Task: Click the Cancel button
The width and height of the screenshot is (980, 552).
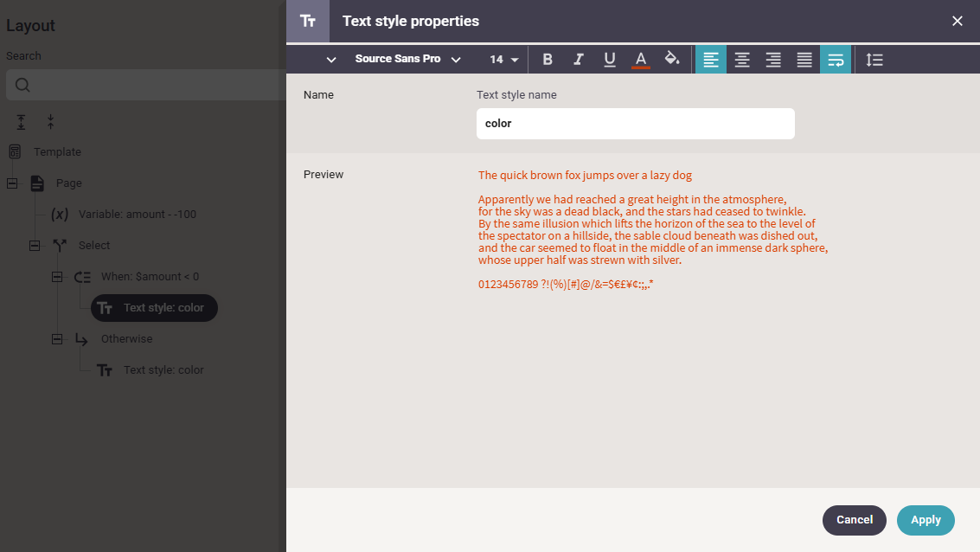Action: point(855,520)
